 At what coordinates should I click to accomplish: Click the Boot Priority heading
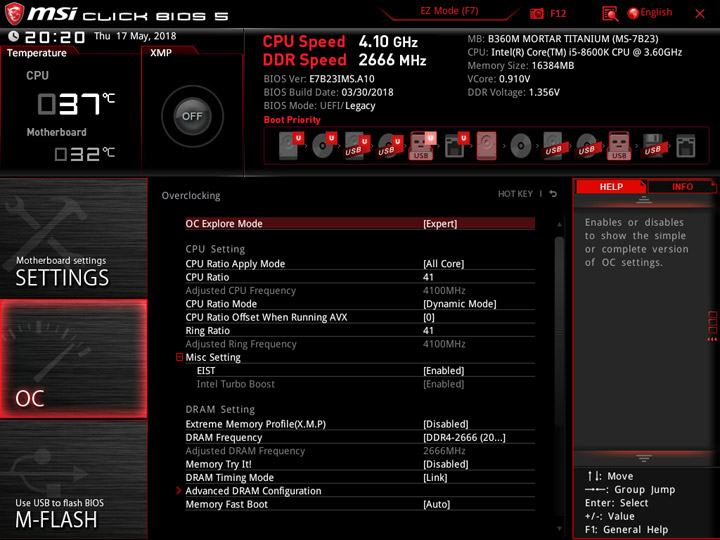click(x=292, y=119)
